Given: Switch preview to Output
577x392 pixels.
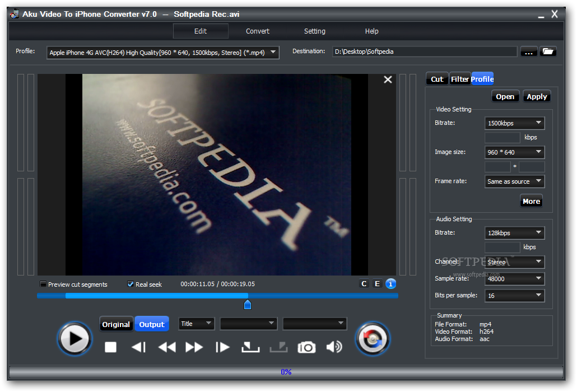Looking at the screenshot, I should 152,324.
